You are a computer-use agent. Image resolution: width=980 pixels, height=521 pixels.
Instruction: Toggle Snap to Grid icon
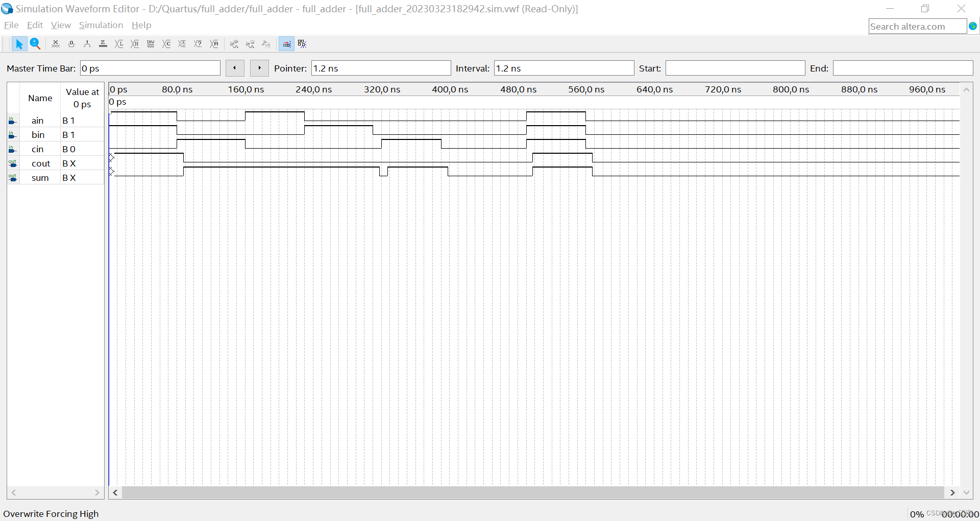[x=286, y=44]
